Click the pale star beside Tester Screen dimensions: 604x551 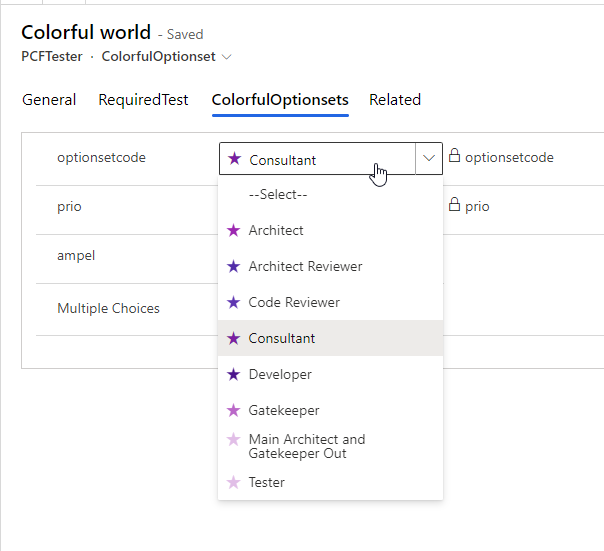pyautogui.click(x=234, y=482)
